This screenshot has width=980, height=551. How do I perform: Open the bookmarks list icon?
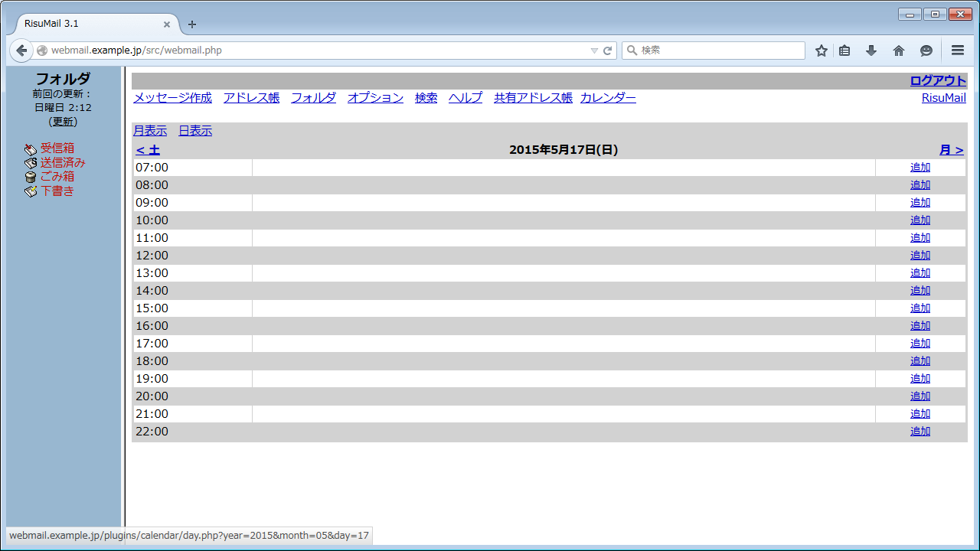pyautogui.click(x=844, y=51)
